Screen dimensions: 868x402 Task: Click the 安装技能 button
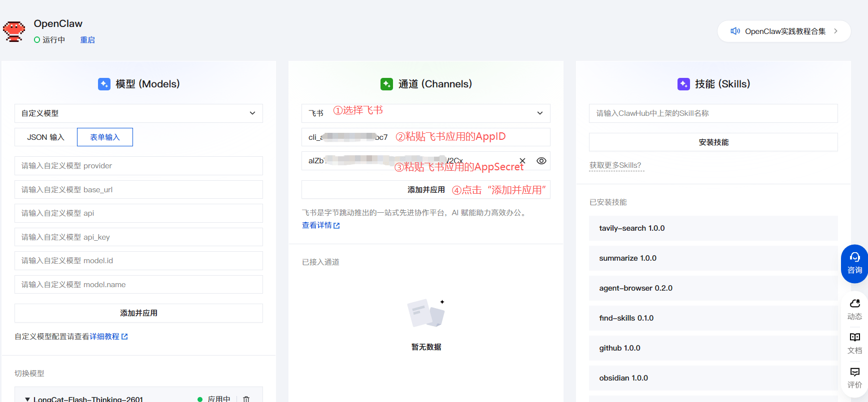click(713, 142)
